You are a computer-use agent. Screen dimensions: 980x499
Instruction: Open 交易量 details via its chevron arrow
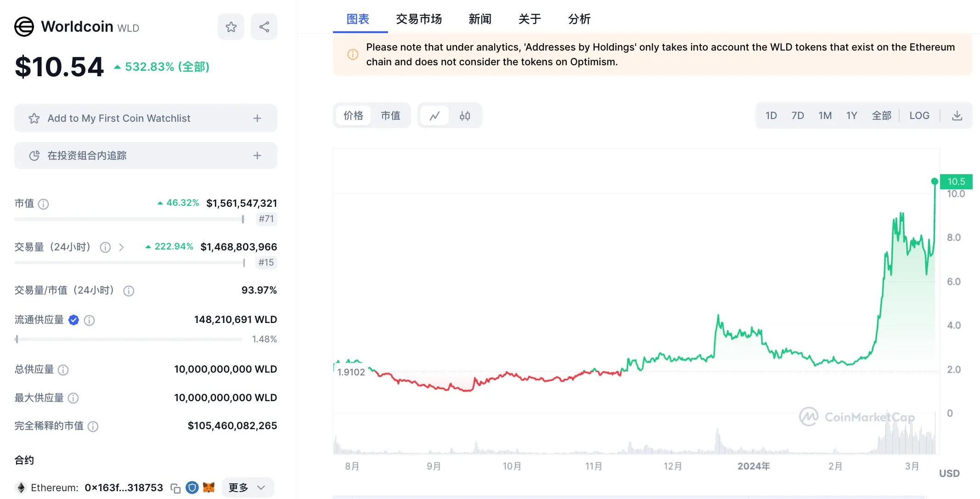click(122, 247)
